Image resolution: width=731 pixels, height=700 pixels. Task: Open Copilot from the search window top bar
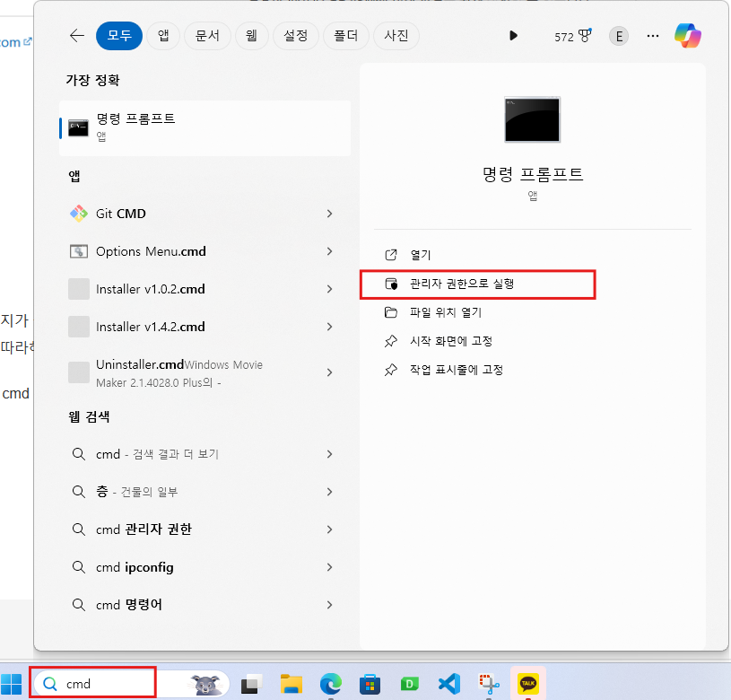(687, 35)
